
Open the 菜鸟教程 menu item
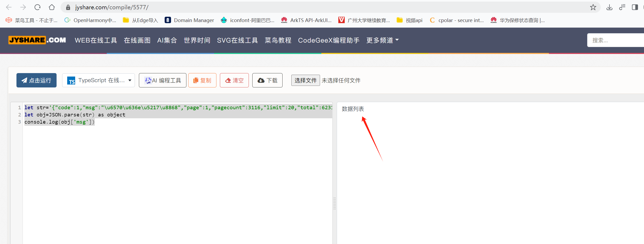(x=278, y=40)
